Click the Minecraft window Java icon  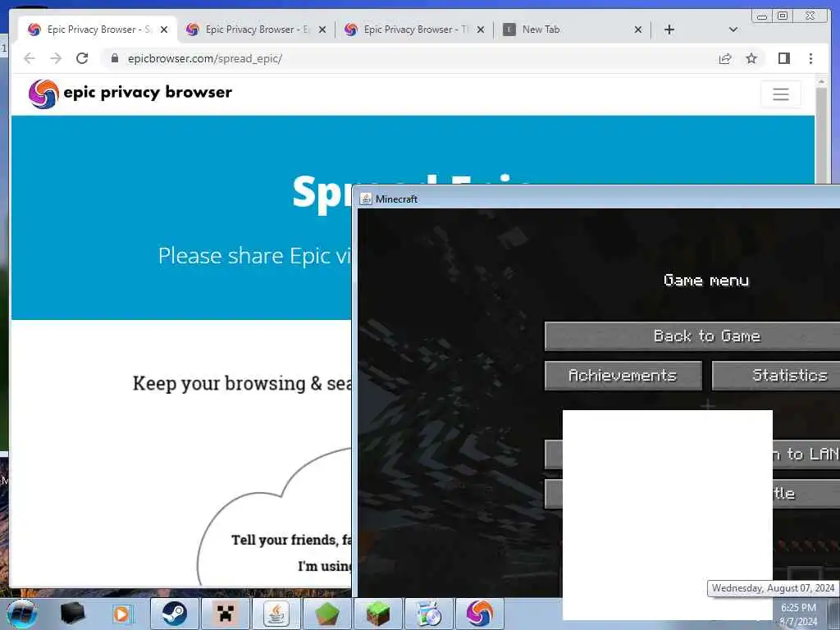click(x=366, y=199)
